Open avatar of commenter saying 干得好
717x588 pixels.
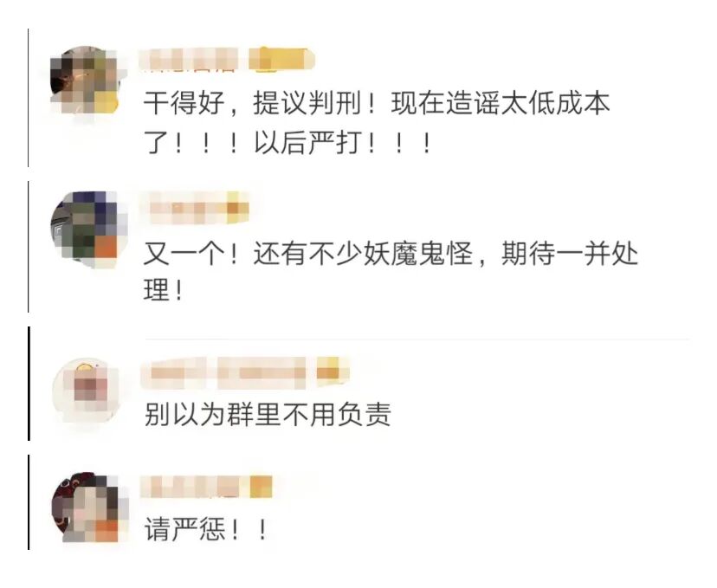pyautogui.click(x=85, y=81)
